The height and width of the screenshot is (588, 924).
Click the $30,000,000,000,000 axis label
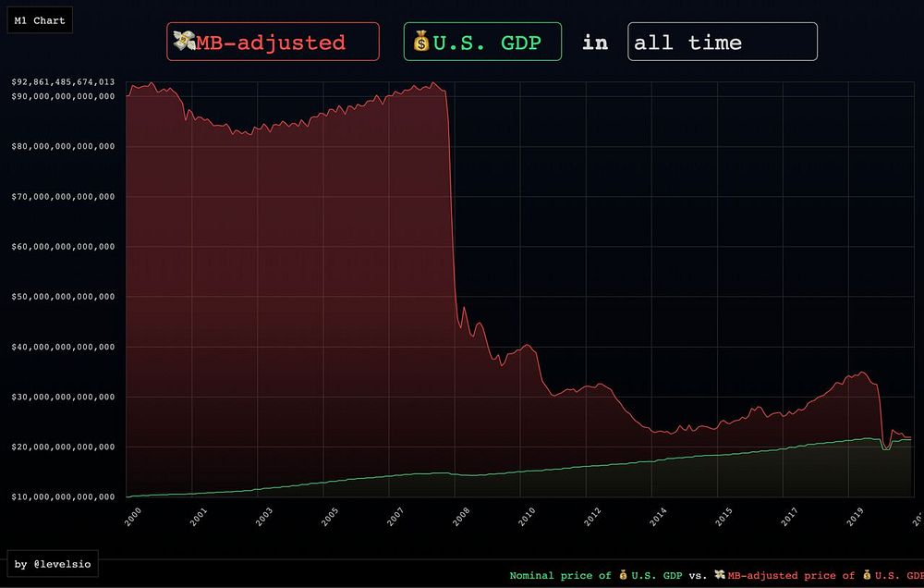click(63, 397)
